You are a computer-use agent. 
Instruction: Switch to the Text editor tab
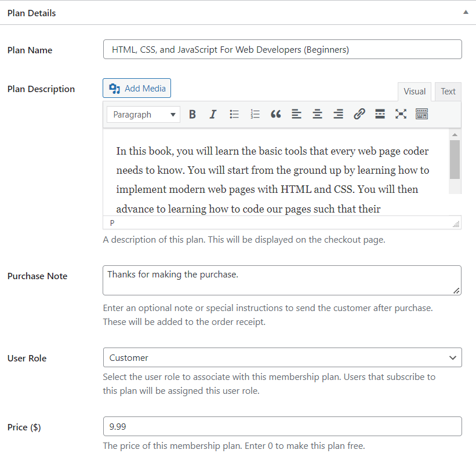point(448,92)
